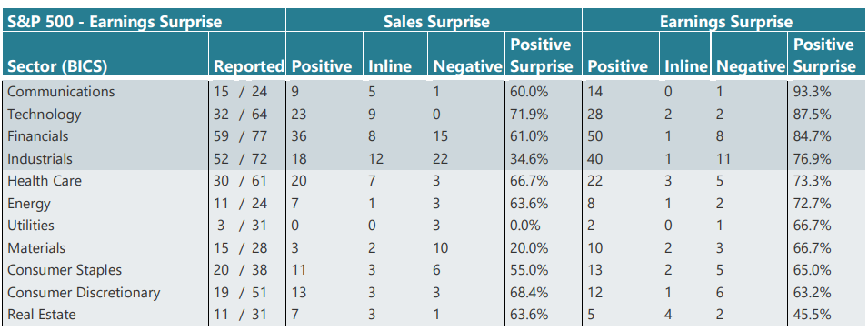This screenshot has width=868, height=331.
Task: Select the Real Estate row label
Action: tap(41, 315)
